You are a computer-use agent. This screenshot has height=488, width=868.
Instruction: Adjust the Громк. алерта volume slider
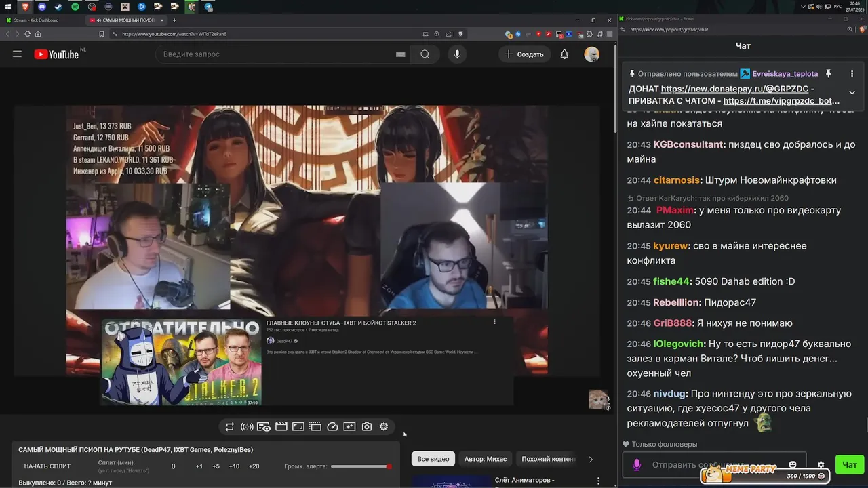(x=361, y=466)
